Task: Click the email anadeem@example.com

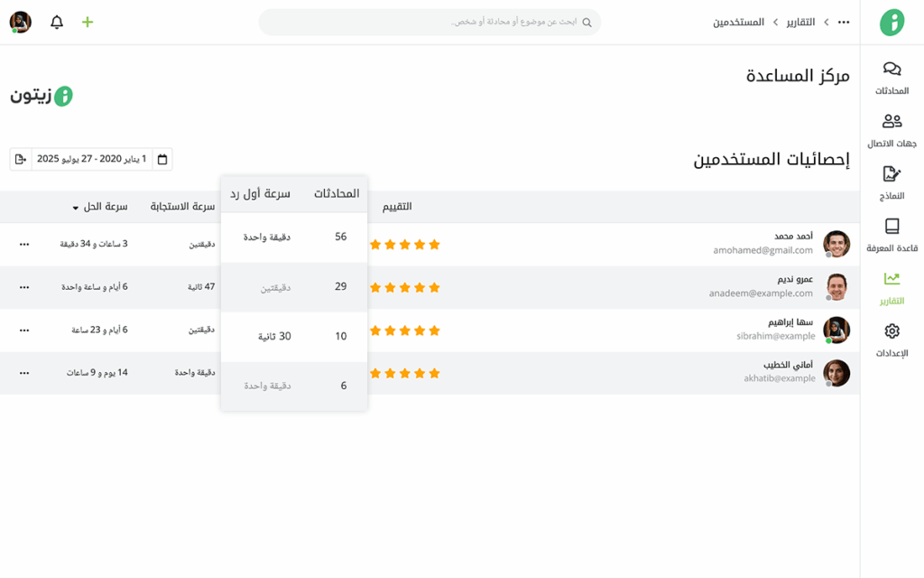Action: coord(761,294)
